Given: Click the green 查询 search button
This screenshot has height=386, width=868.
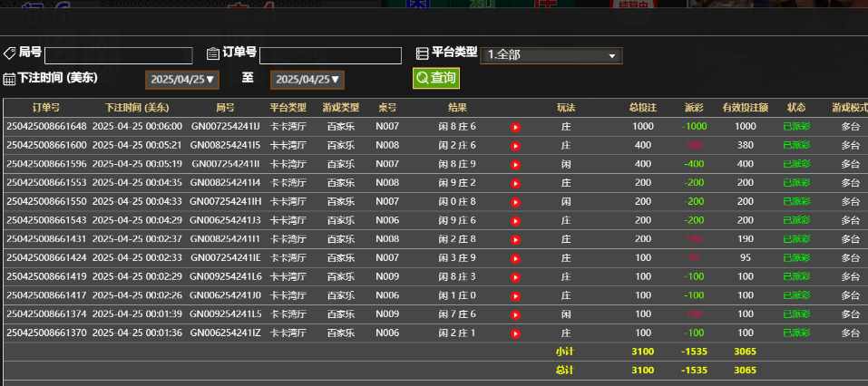Looking at the screenshot, I should pos(436,79).
